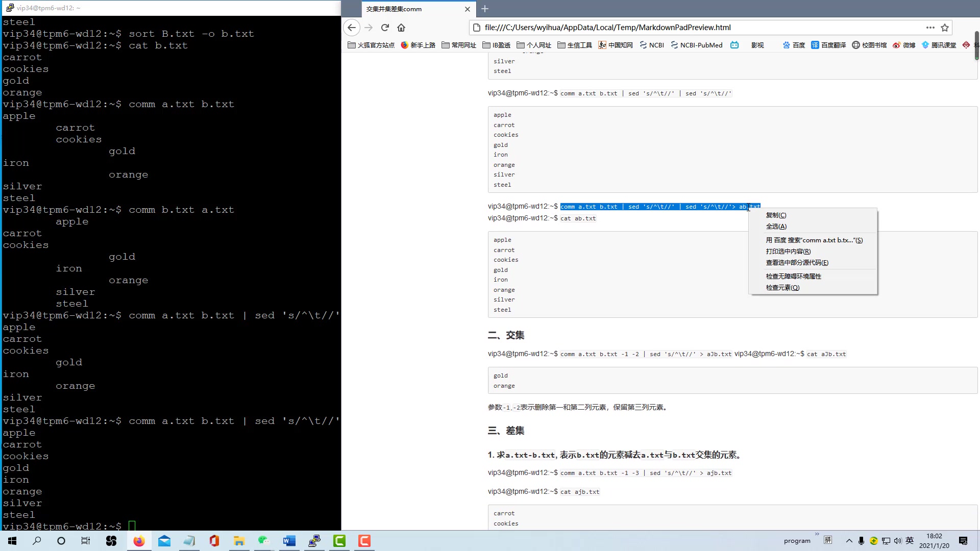
Task: Expand the program toolbar chevron on taskbar
Action: tap(817, 534)
